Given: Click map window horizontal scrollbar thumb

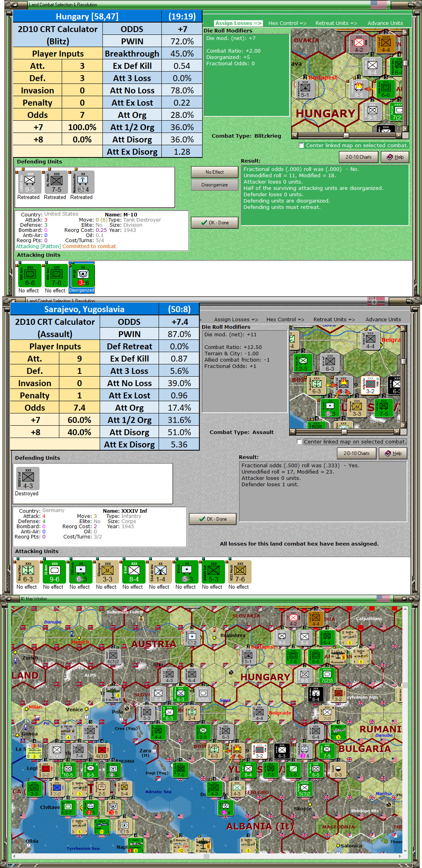Looking at the screenshot, I should coord(206,856).
